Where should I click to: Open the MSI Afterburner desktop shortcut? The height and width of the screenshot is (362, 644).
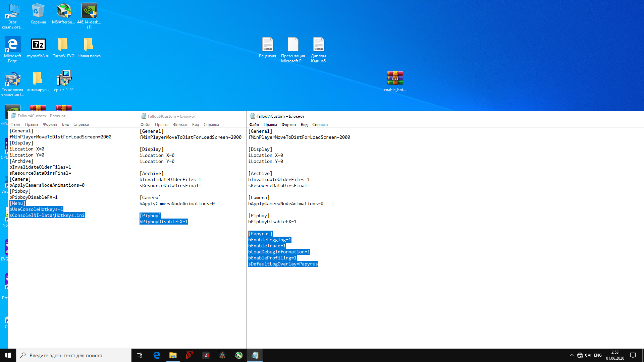coord(63,12)
